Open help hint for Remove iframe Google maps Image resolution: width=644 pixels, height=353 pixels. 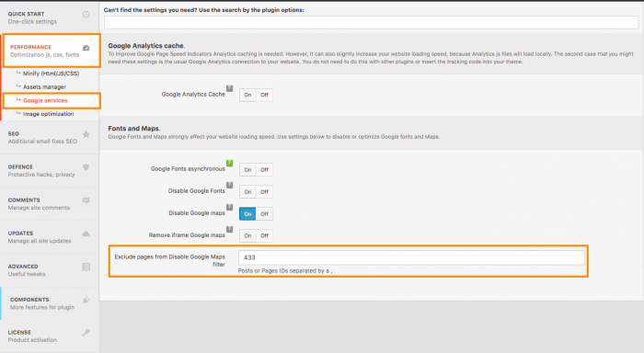pos(230,230)
